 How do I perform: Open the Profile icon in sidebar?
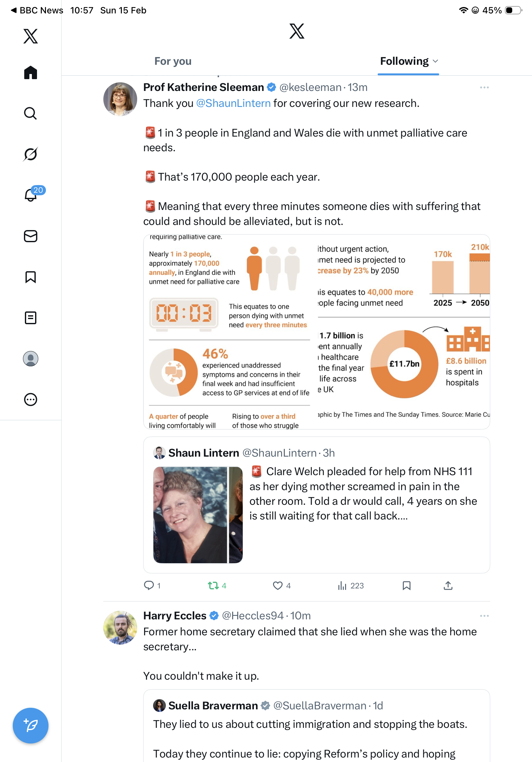[x=31, y=358]
